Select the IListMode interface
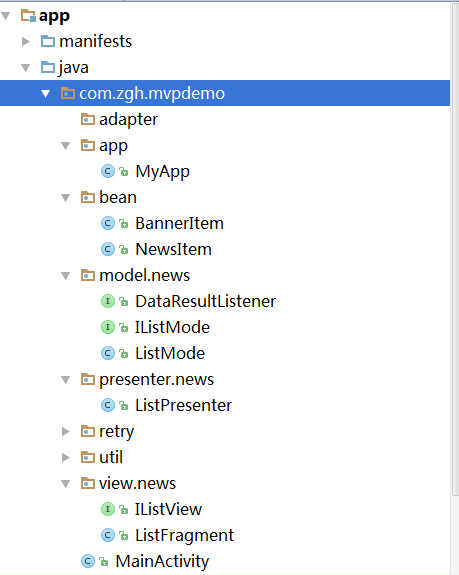The width and height of the screenshot is (459, 575). [x=172, y=327]
